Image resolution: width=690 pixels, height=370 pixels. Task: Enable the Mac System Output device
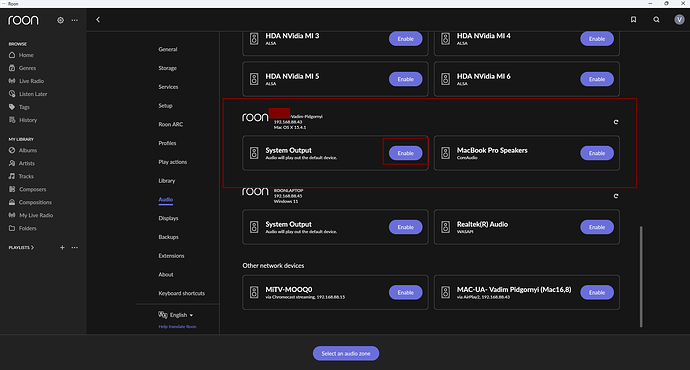tap(405, 153)
